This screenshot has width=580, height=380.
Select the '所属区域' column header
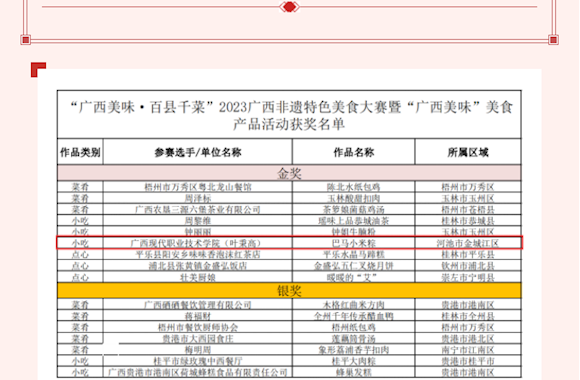coord(468,152)
